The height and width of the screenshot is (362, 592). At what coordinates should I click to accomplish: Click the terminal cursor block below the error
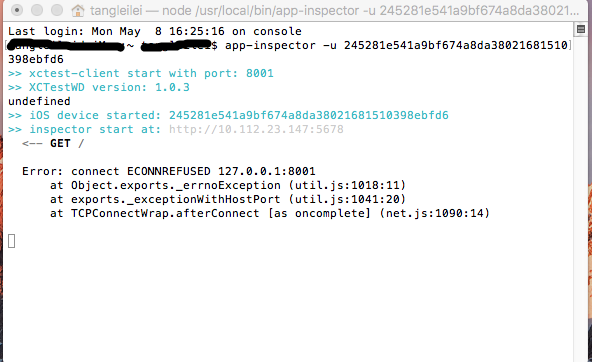pyautogui.click(x=12, y=241)
